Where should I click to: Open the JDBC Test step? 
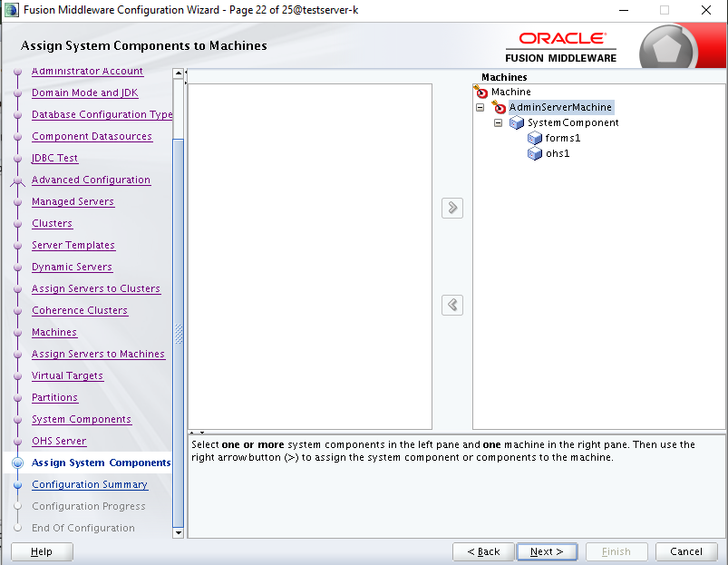pos(54,159)
